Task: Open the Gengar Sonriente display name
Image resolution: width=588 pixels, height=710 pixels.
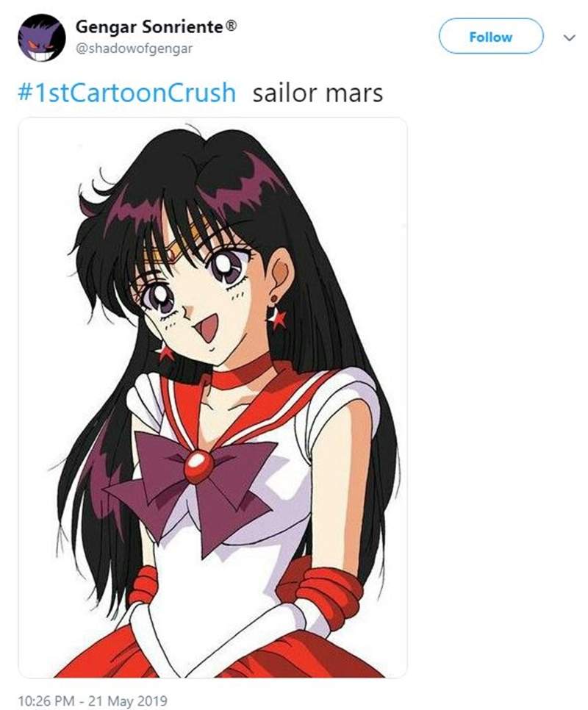Action: click(x=150, y=26)
